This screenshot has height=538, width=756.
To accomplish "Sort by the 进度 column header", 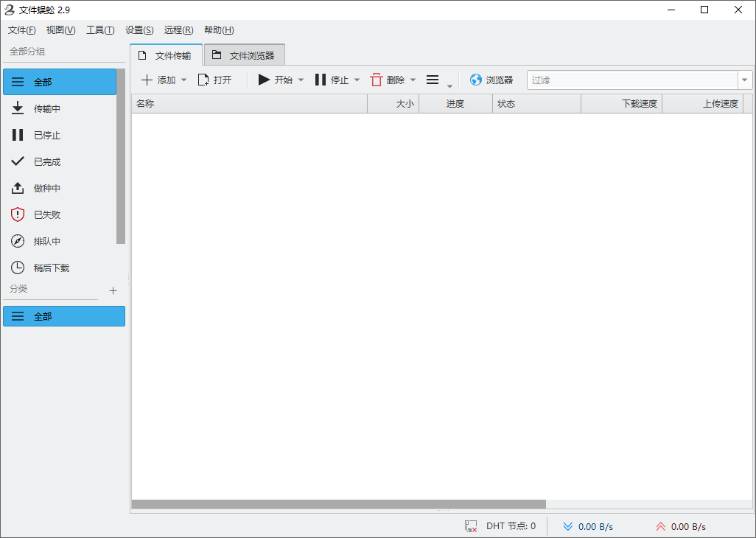I will [455, 104].
